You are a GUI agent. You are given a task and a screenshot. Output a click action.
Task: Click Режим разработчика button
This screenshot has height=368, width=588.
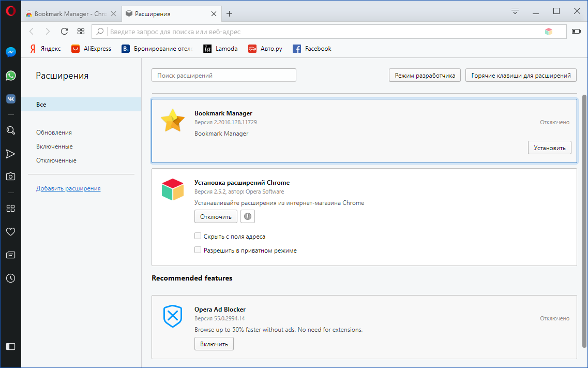tap(425, 76)
